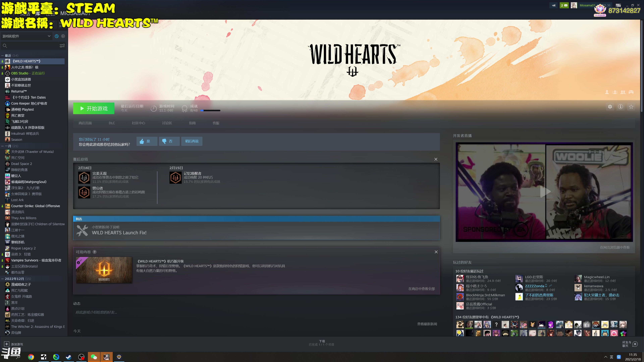Click the 英 input language indicator
Viewport: 644px width, 362px height.
click(x=611, y=357)
